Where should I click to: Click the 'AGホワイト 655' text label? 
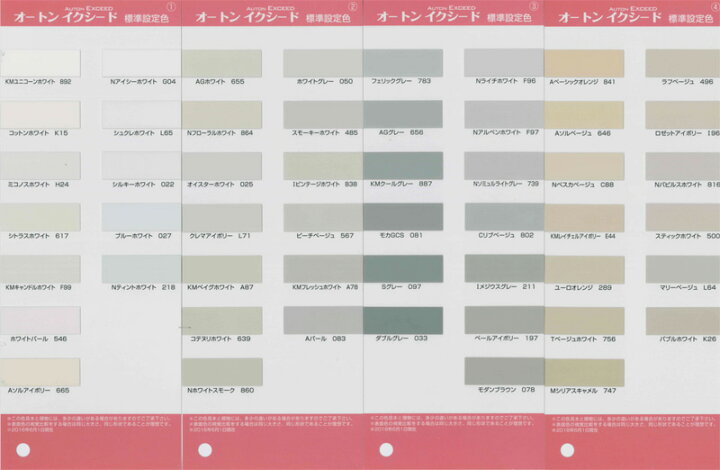tap(220, 82)
